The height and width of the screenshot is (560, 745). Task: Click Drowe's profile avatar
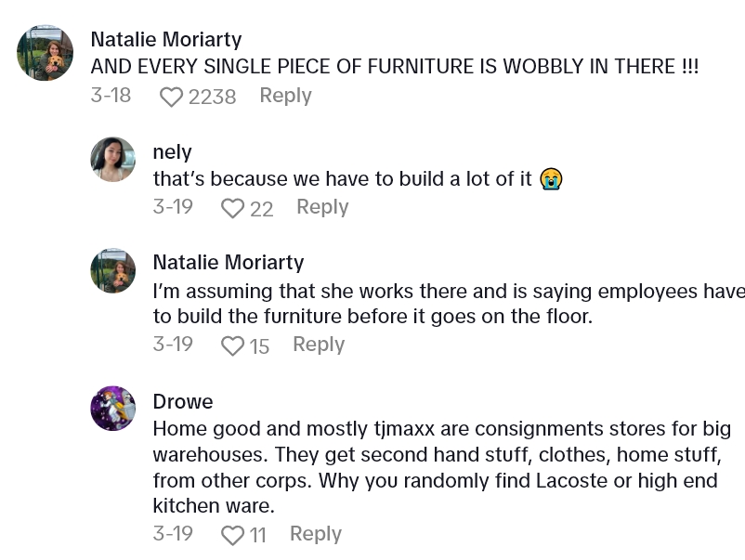113,409
